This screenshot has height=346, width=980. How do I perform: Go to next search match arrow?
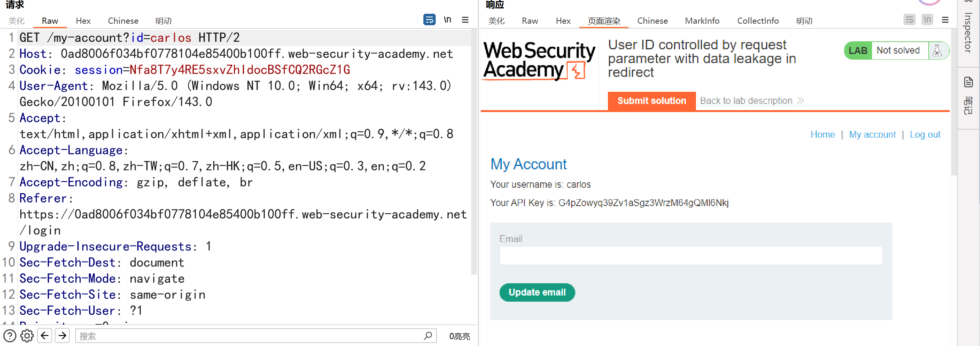[62, 336]
